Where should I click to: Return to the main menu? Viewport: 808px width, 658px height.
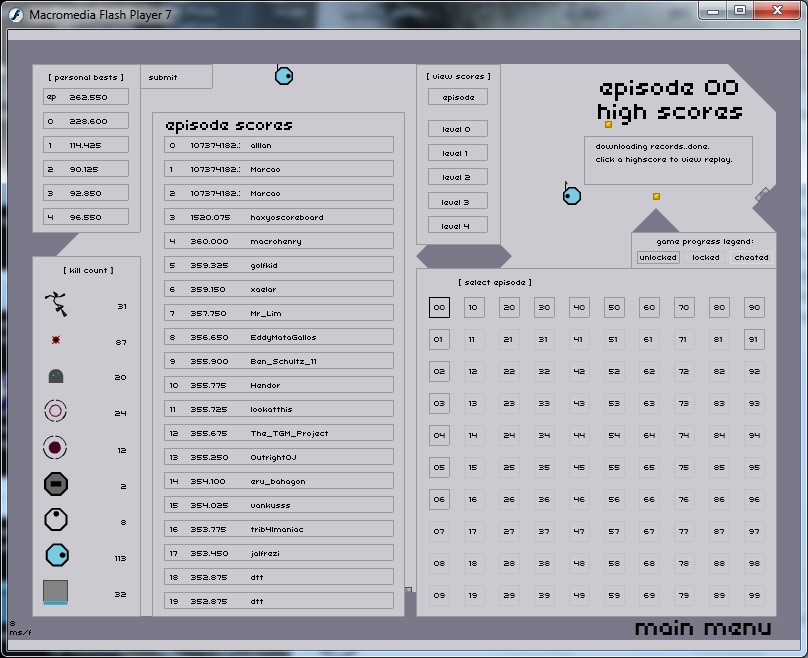coord(703,628)
